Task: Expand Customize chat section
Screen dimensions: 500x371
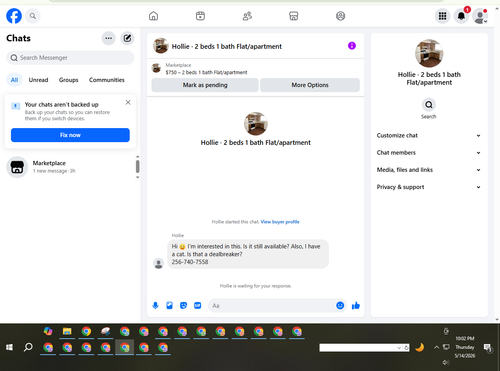Action: [429, 135]
